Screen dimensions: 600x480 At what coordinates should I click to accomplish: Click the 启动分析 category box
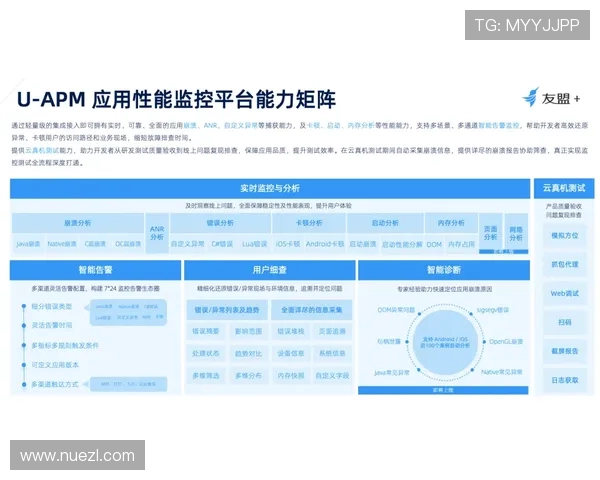385,223
